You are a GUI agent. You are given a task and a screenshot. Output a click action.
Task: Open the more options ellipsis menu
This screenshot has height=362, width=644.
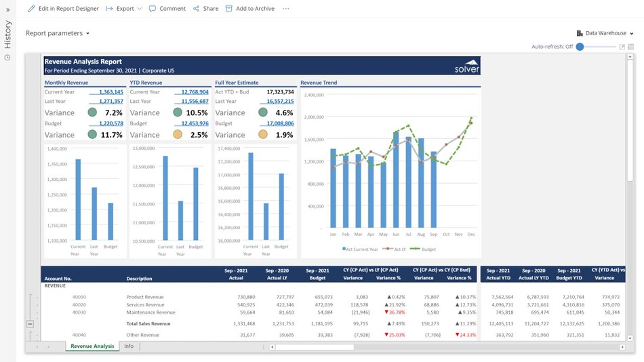click(x=285, y=9)
